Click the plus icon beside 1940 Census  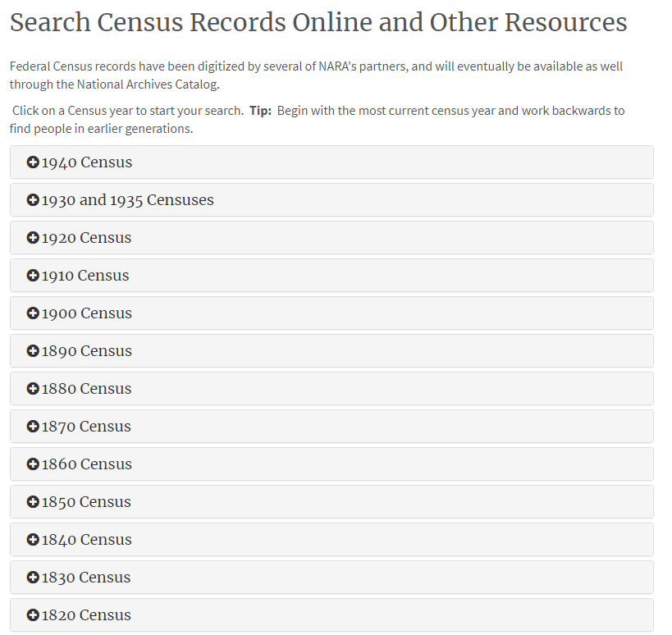pyautogui.click(x=33, y=162)
